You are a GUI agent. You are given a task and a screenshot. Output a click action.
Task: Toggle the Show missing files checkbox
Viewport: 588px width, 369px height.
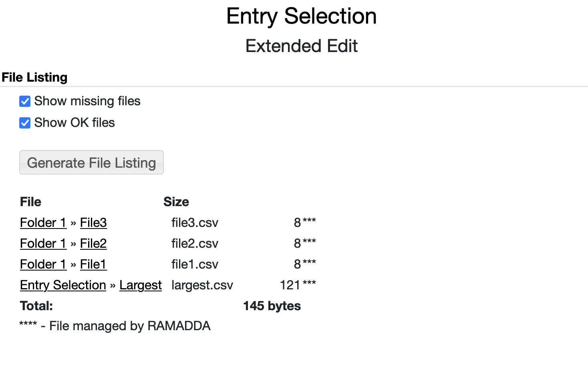click(25, 101)
